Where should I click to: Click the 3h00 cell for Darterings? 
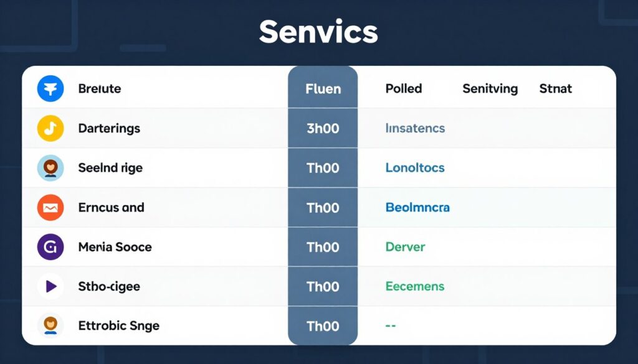[x=323, y=128]
